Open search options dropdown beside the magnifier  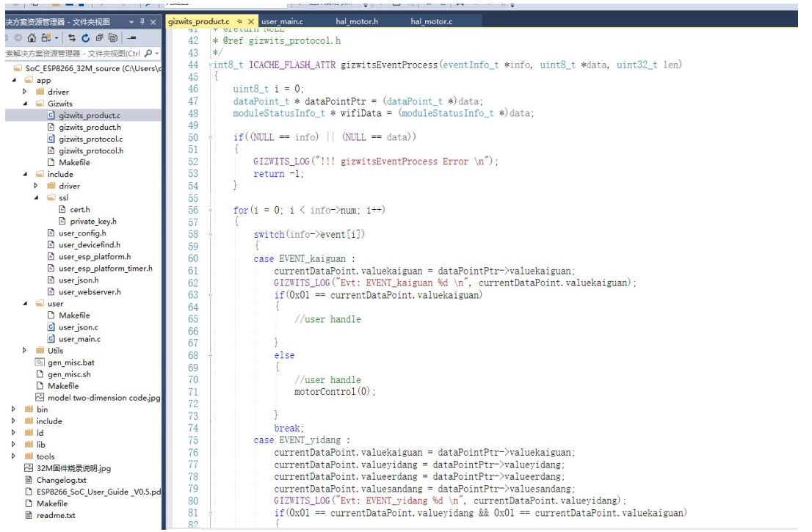pos(157,54)
